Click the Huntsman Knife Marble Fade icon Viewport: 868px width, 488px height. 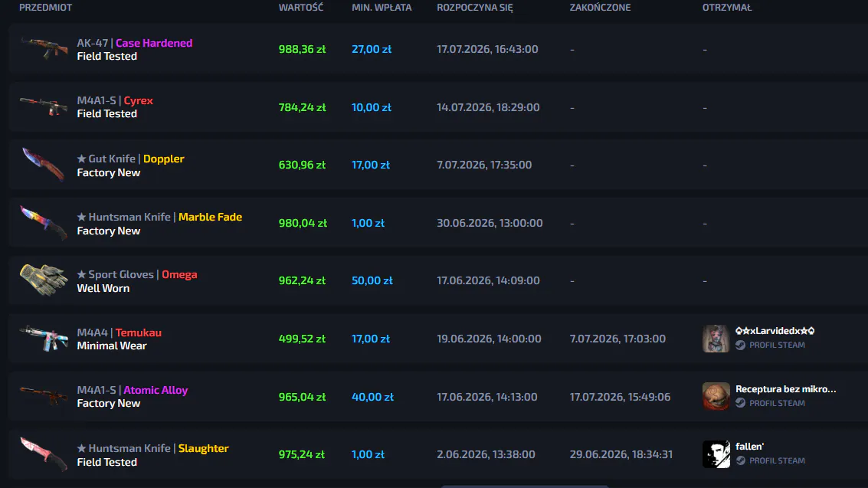[44, 222]
